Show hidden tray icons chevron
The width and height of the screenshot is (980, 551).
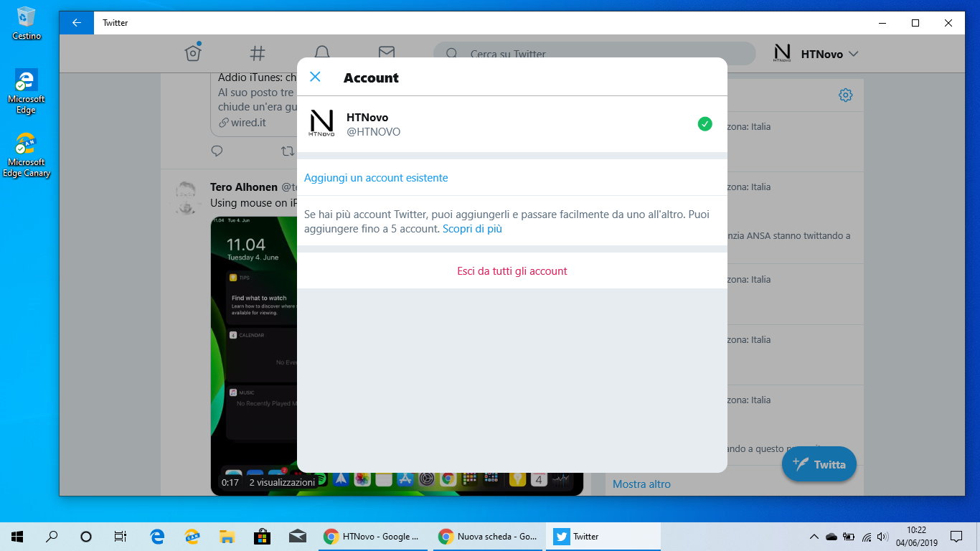tap(814, 536)
